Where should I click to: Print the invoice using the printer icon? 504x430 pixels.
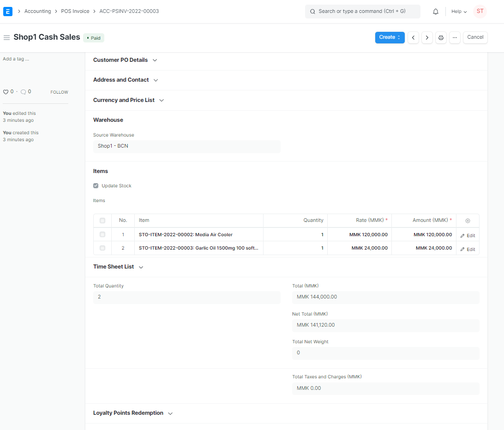[x=441, y=37]
